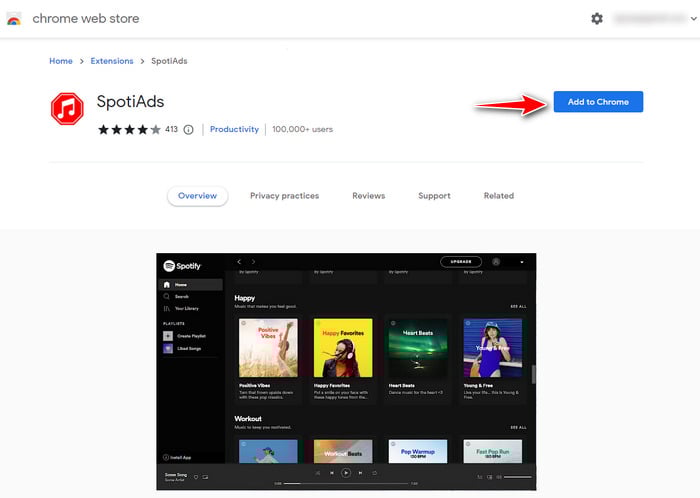The image size is (700, 498).
Task: Toggle the repeat icon in player
Action: click(x=375, y=473)
